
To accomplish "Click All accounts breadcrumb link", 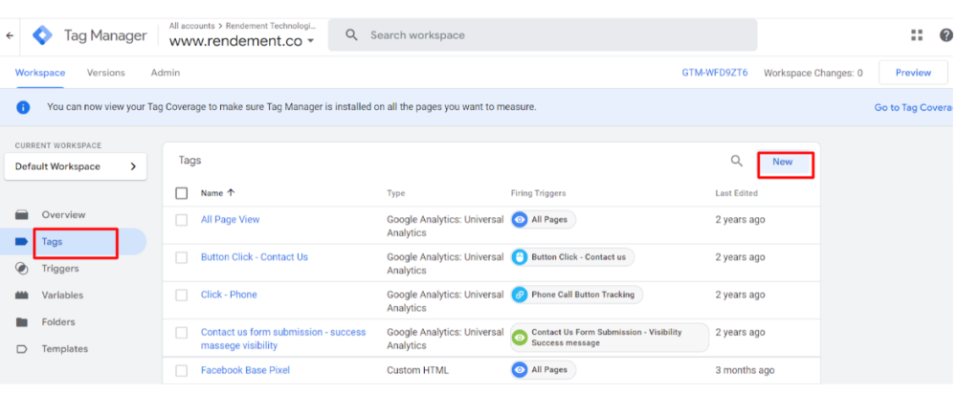I will coord(191,26).
